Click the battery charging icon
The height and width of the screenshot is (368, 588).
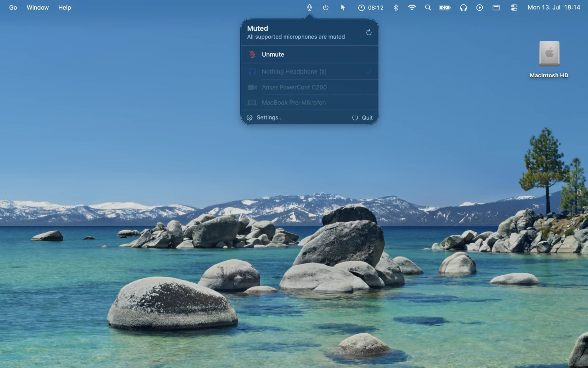coord(445,8)
